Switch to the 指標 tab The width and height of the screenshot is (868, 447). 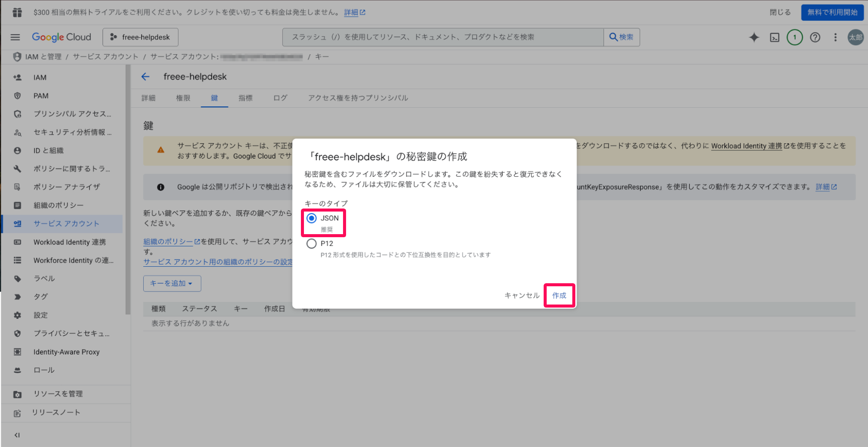coord(246,98)
